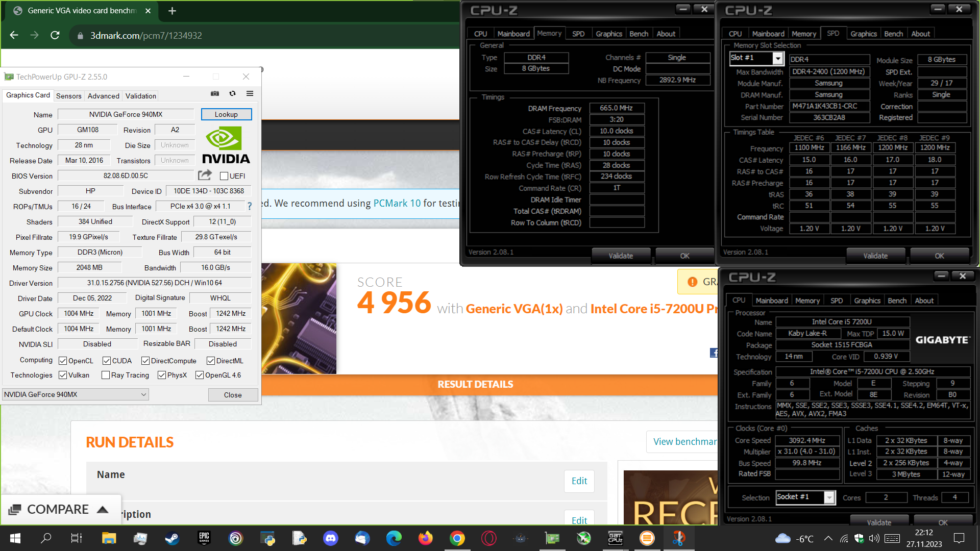980x551 pixels.
Task: Click the volume icon in system tray
Action: coord(874,538)
